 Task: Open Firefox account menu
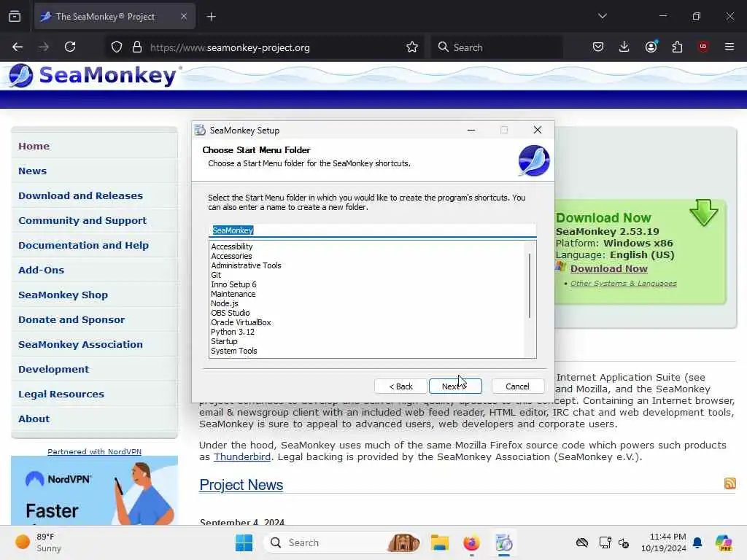(651, 47)
